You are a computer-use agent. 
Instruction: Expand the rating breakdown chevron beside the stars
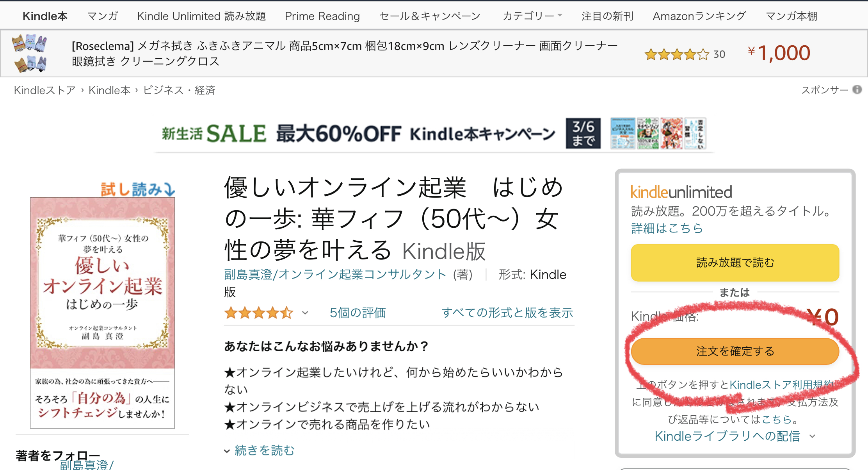pos(305,313)
